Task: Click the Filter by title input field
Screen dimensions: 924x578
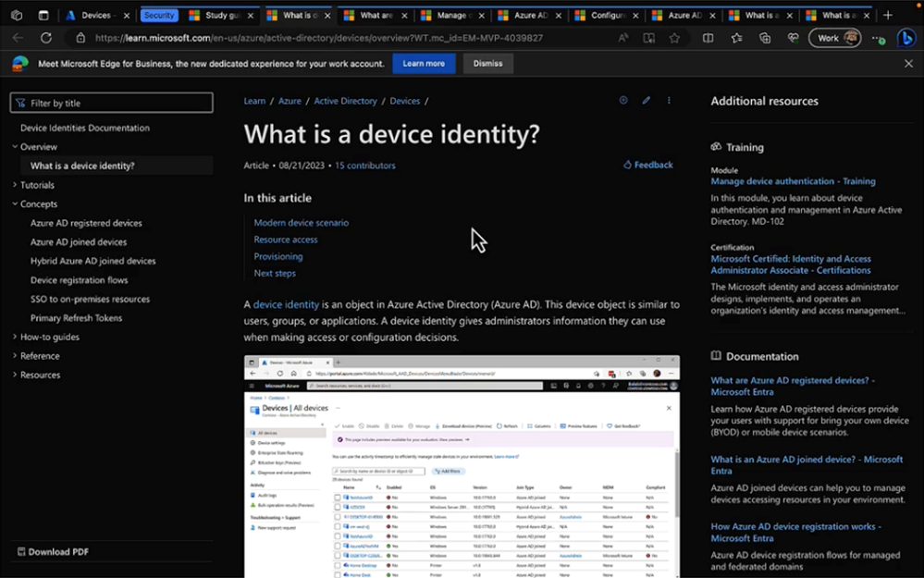Action: coord(112,103)
